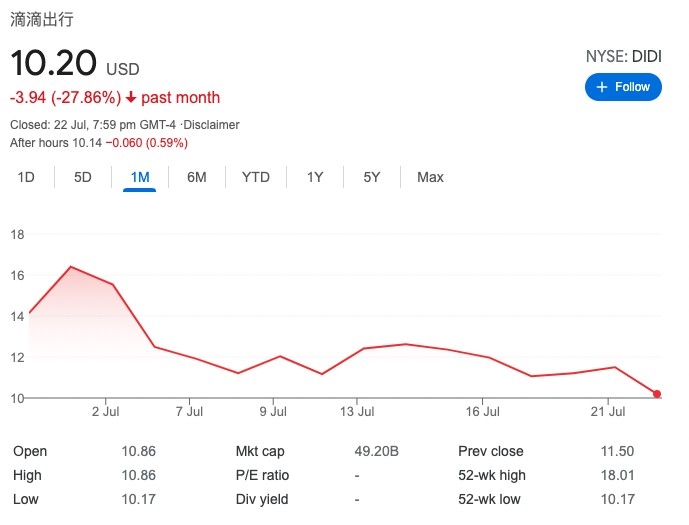This screenshot has width=689, height=525.
Task: Click the NYSE: DIDI ticker label
Action: click(624, 56)
